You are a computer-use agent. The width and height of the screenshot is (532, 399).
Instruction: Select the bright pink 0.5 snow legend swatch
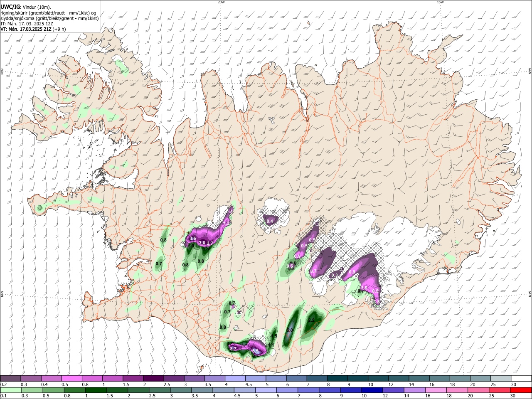tap(72, 378)
